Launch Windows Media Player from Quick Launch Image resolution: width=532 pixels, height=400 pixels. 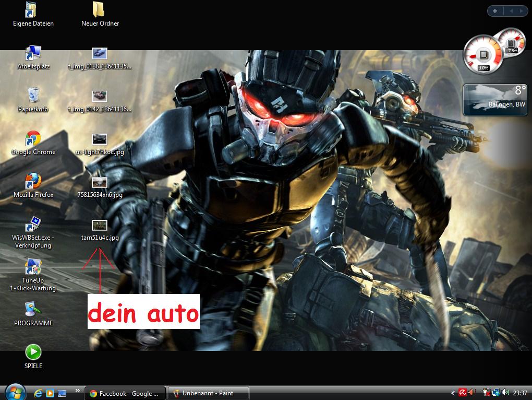50,393
